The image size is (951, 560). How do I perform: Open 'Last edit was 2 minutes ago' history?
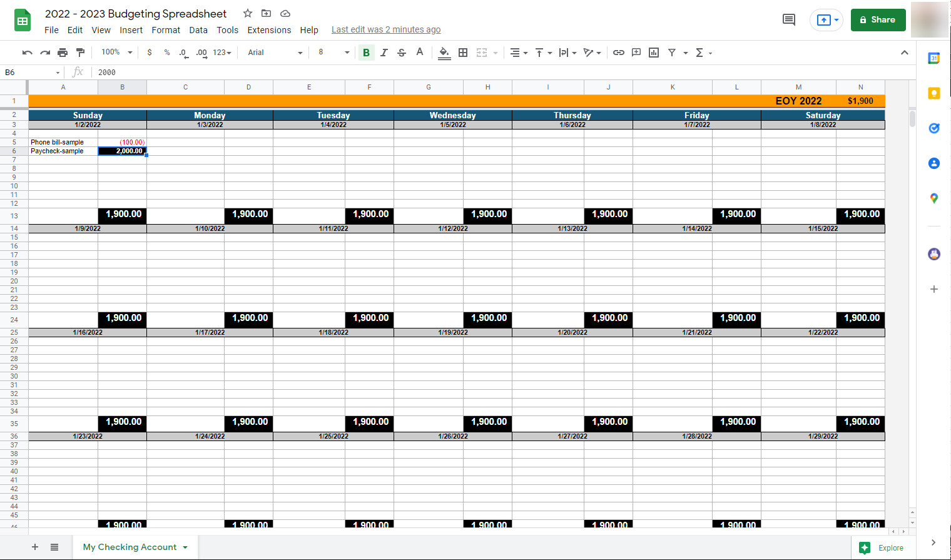[386, 29]
